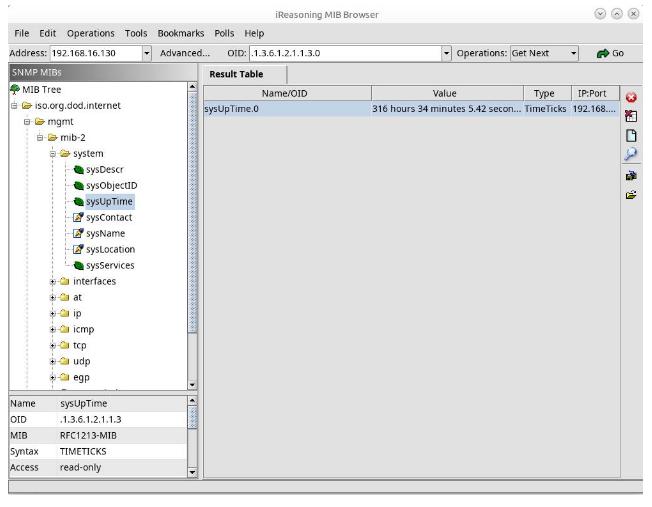Image resolution: width=652 pixels, height=507 pixels.
Task: Click the RFC1213-MIB value in details
Action: 88,435
